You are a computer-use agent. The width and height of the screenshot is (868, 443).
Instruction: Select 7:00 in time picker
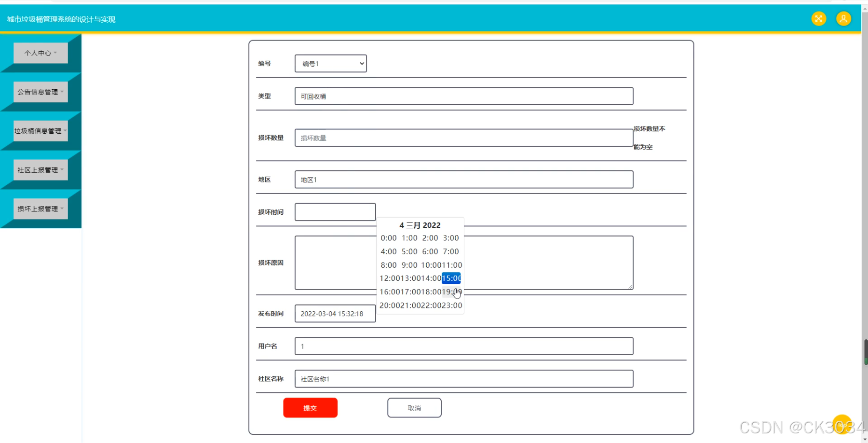[x=451, y=251]
